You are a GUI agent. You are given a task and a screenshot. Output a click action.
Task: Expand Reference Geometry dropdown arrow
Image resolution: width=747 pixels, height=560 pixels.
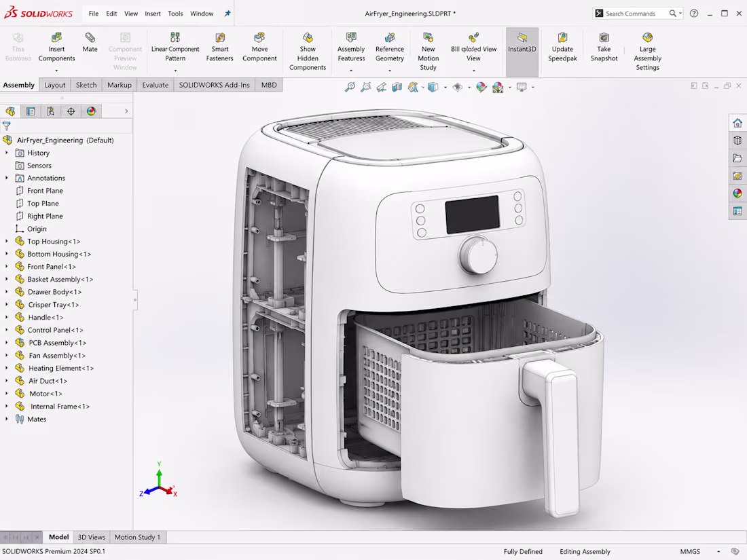(x=390, y=71)
